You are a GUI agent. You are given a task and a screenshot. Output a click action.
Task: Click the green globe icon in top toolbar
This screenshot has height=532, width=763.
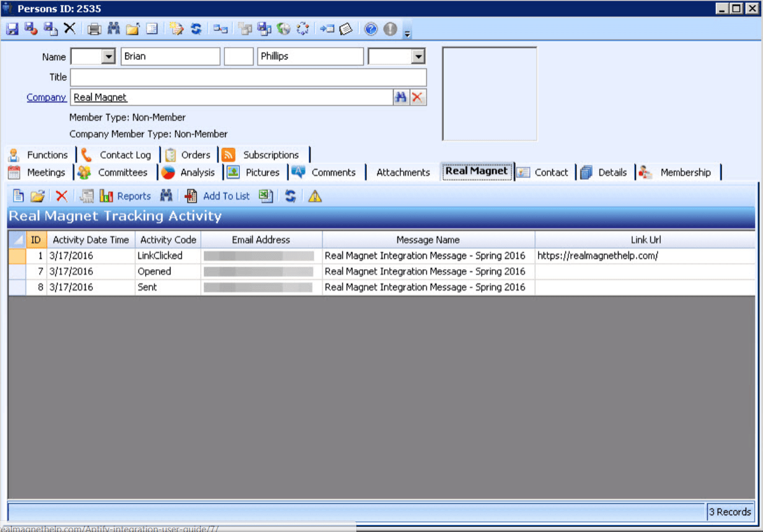click(x=284, y=29)
